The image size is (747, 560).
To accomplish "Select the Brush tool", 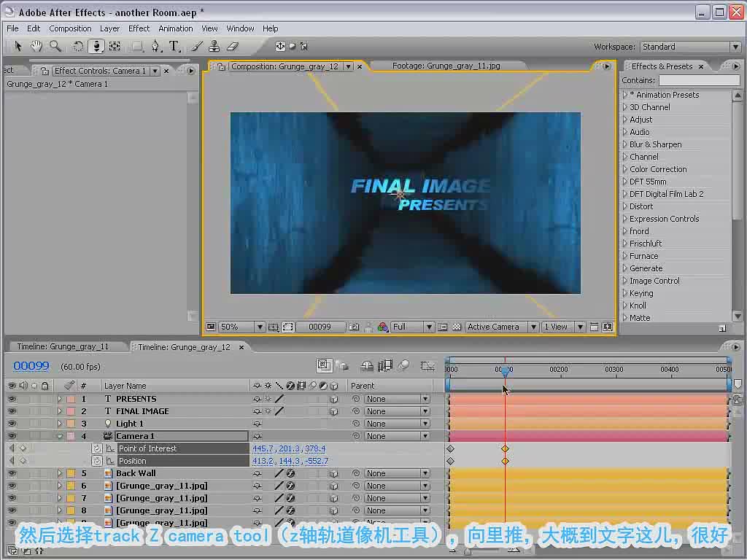I will (197, 46).
